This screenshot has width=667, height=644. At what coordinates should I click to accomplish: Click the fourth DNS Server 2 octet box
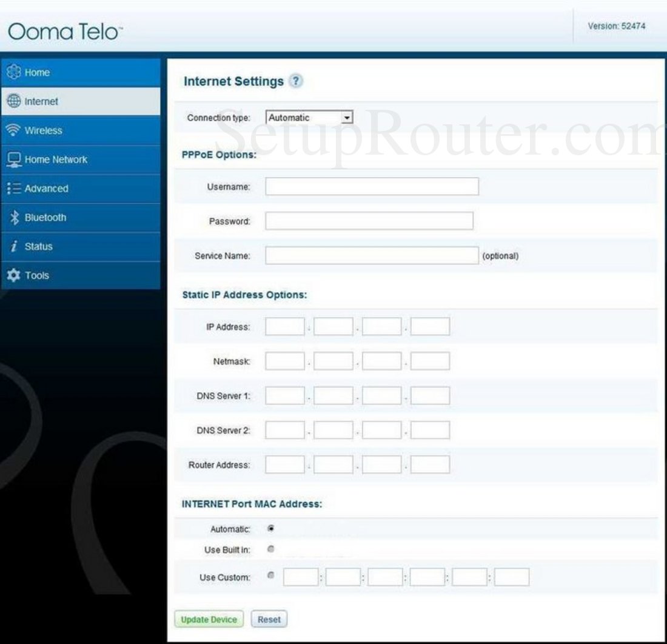(430, 429)
